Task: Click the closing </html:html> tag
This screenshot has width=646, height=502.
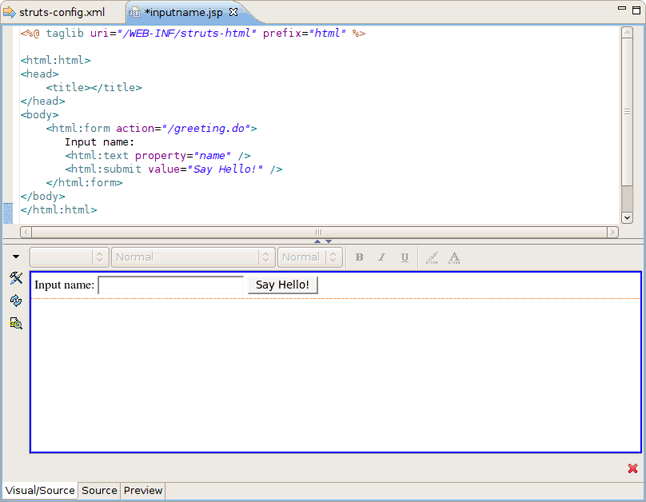Action: (x=59, y=210)
